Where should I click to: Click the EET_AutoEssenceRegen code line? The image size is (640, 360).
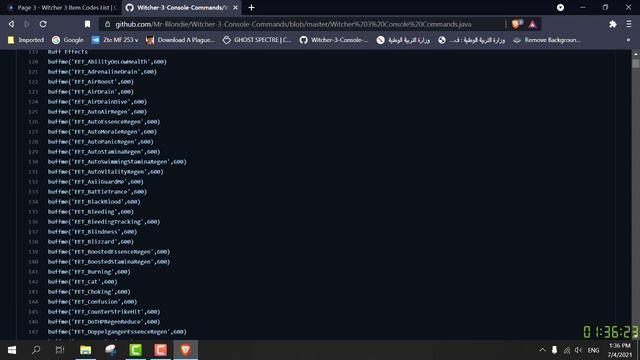[x=104, y=122]
